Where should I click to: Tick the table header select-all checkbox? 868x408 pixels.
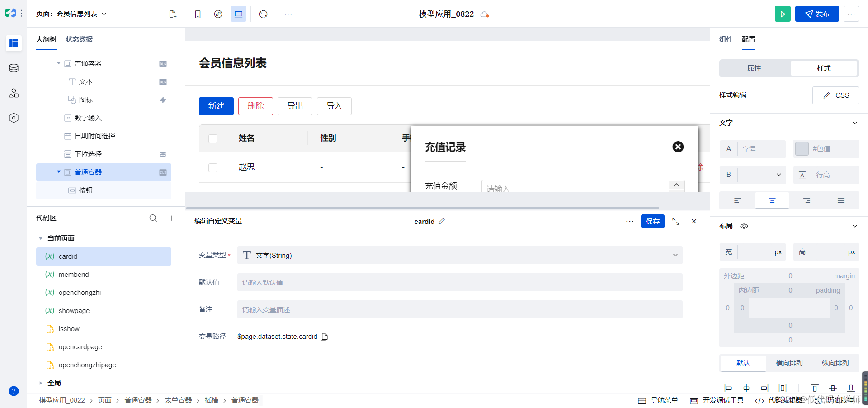click(x=213, y=138)
